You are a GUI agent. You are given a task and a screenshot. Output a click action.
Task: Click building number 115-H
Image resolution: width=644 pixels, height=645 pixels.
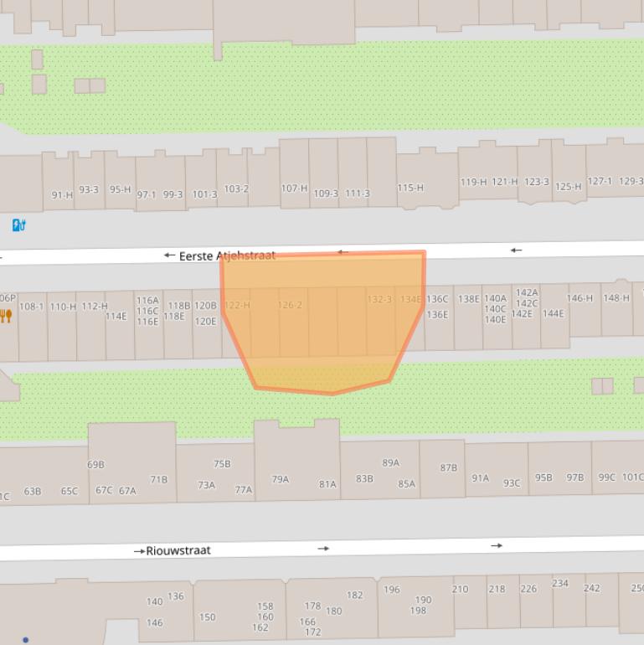coord(410,188)
